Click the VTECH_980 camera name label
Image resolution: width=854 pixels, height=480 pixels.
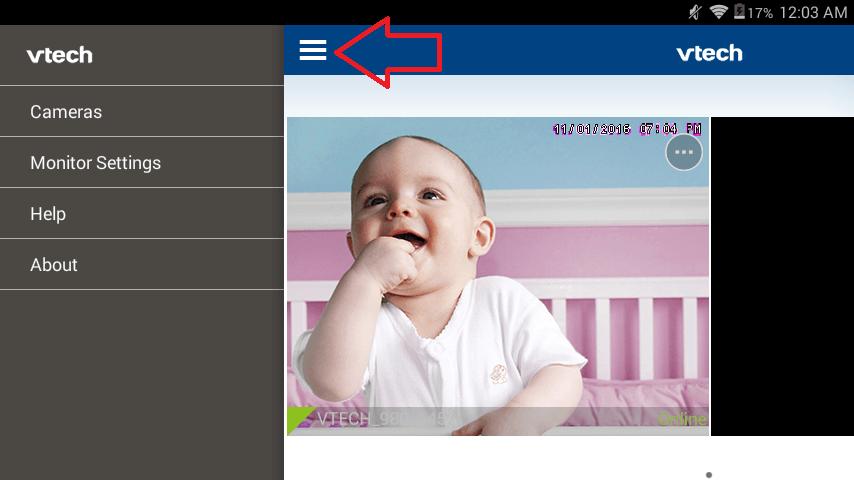[386, 418]
